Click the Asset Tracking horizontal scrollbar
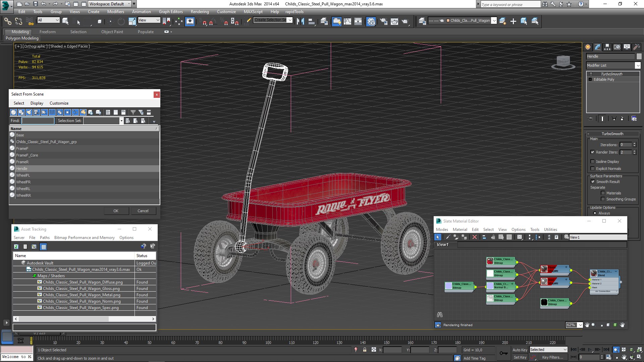The image size is (644, 362). 84,319
